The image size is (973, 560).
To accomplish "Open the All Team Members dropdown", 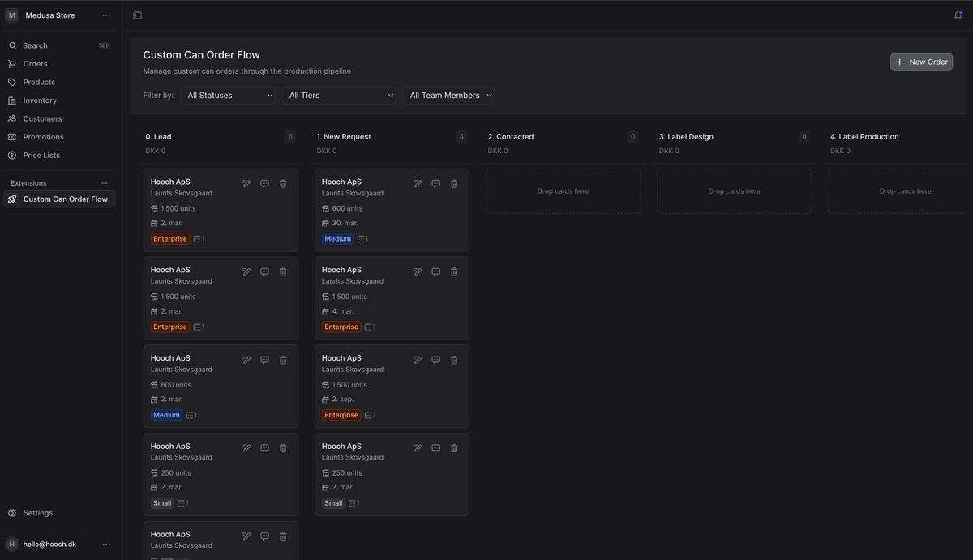I will (448, 96).
